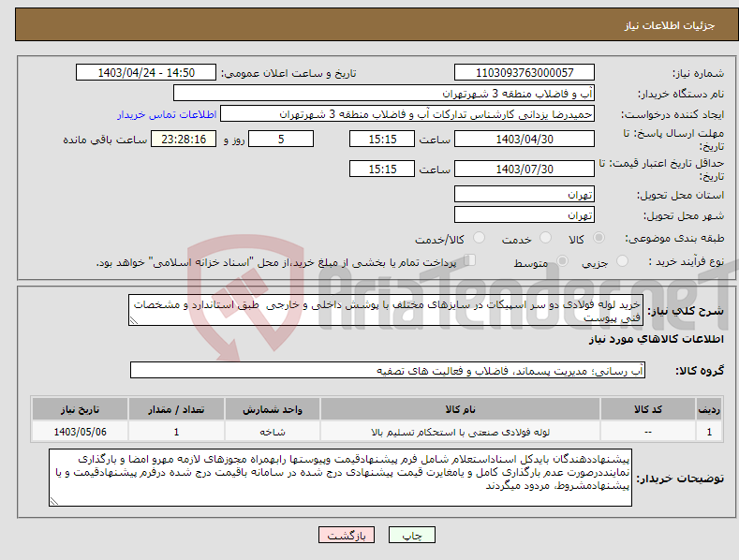Click the گروه کالا label
Screen dimensions: 739x560
pyautogui.click(x=700, y=371)
